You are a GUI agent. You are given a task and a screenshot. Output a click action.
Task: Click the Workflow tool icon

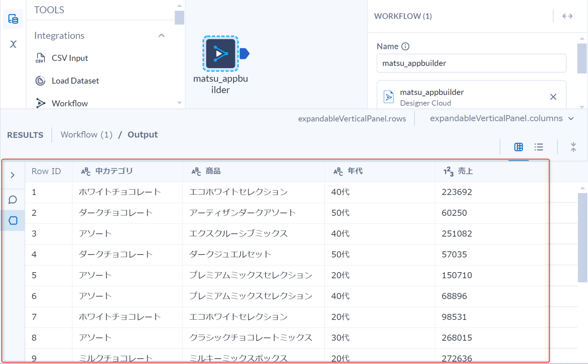point(41,103)
